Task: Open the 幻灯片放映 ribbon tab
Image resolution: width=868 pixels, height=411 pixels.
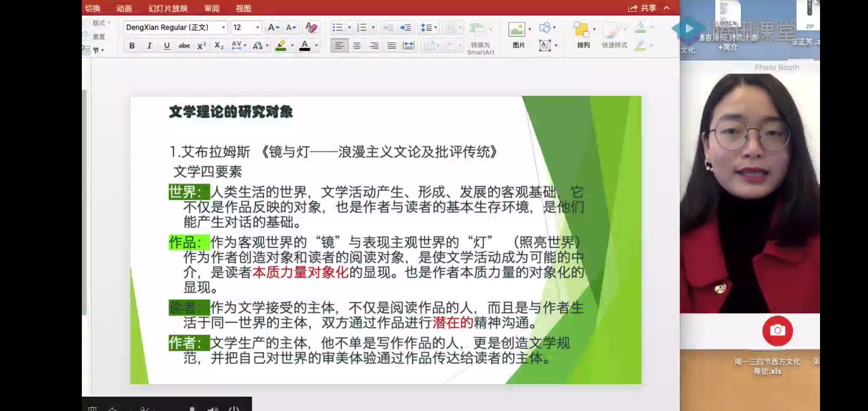Action: [x=168, y=8]
